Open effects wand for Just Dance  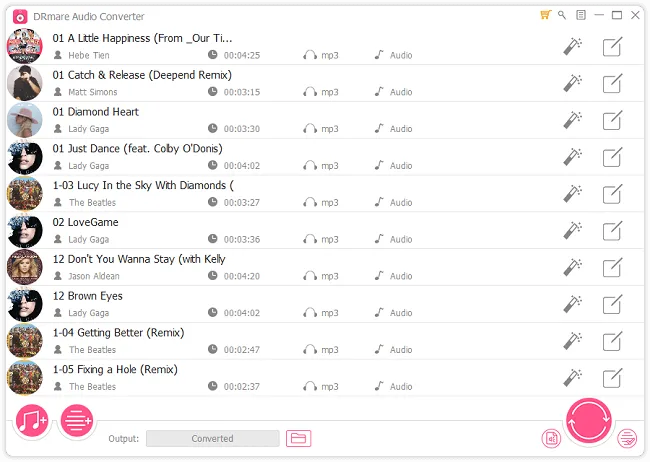pyautogui.click(x=572, y=157)
